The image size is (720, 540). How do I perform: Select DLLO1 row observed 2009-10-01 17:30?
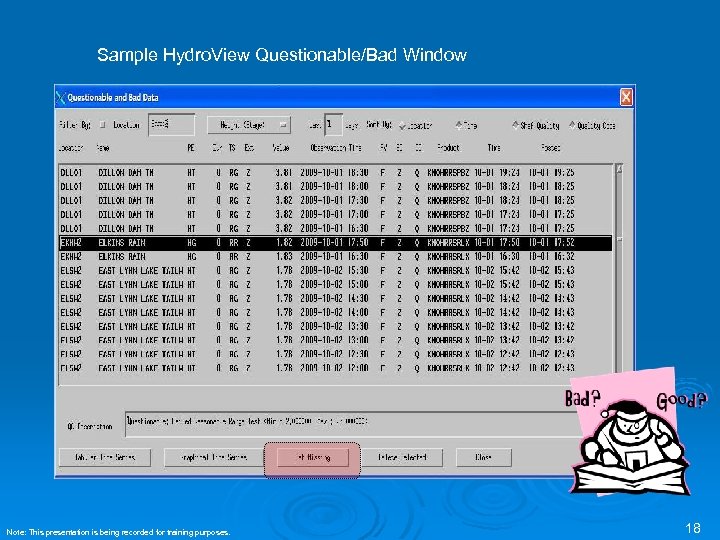(x=336, y=201)
